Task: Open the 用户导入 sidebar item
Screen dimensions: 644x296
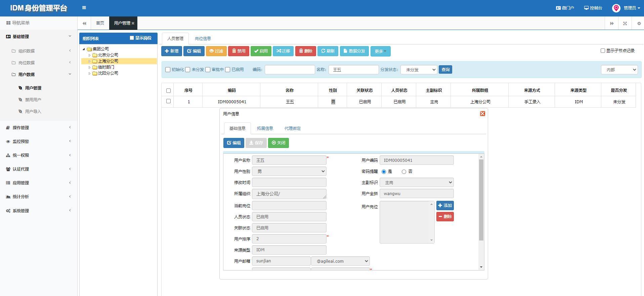Action: (x=33, y=112)
